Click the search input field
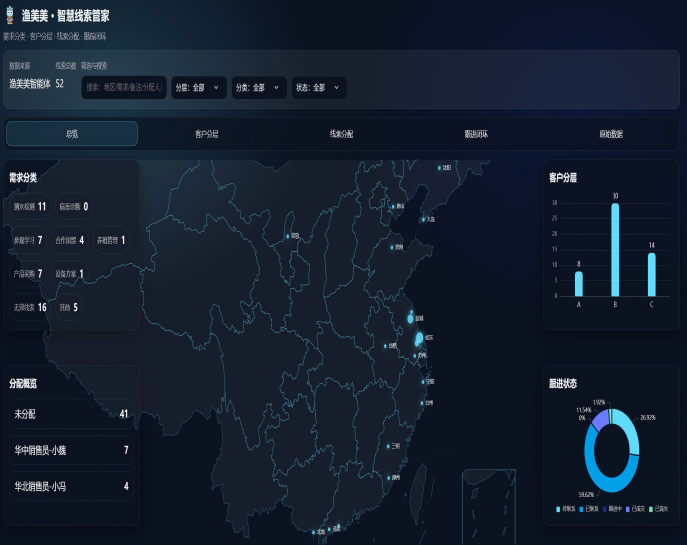Screen dimensions: 687x545 [124, 88]
